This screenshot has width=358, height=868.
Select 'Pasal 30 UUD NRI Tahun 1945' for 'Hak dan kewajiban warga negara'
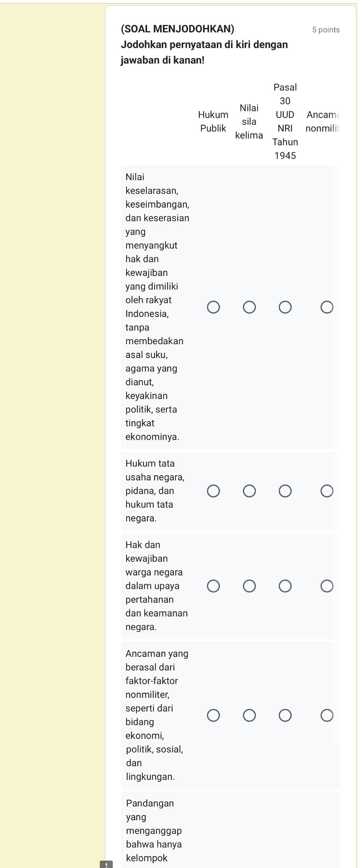coord(285,586)
